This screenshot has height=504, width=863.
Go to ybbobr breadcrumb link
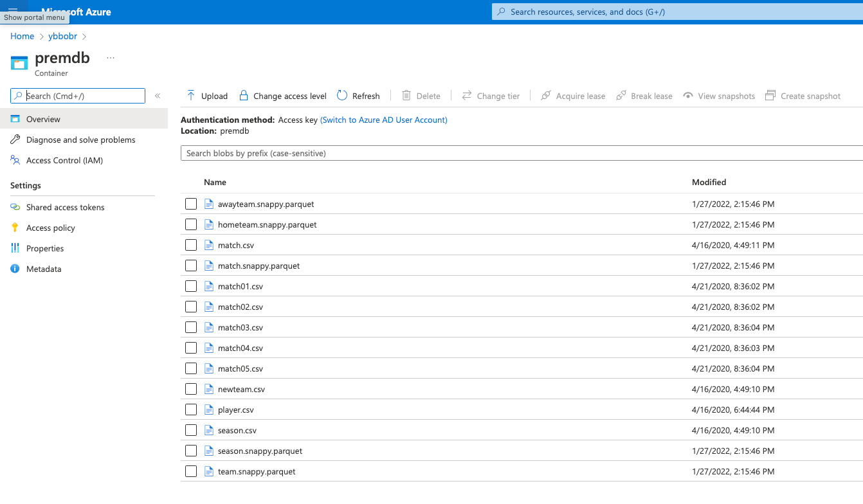click(x=62, y=36)
